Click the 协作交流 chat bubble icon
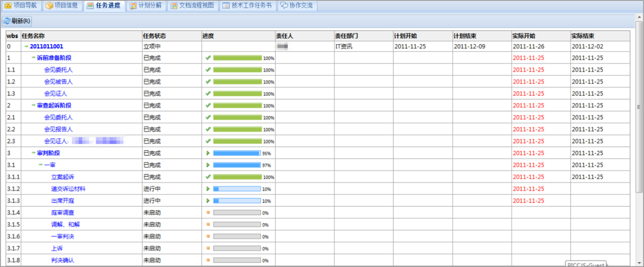644x267 pixels. click(284, 6)
